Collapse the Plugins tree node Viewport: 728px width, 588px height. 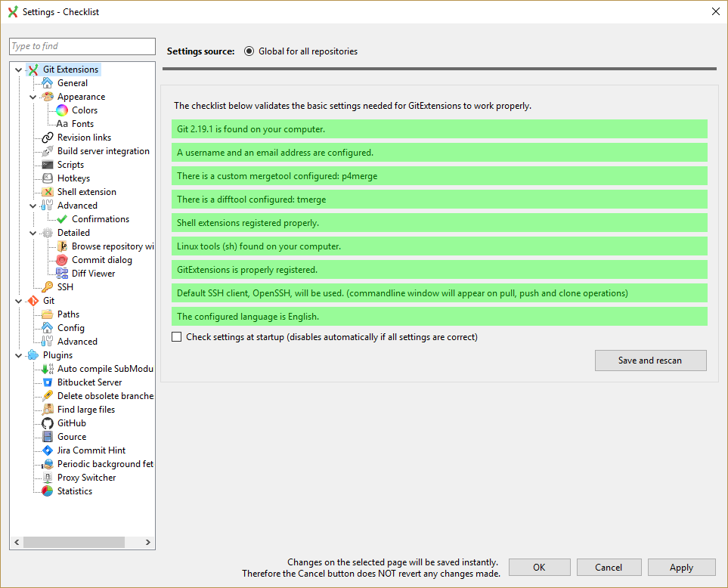click(x=18, y=354)
